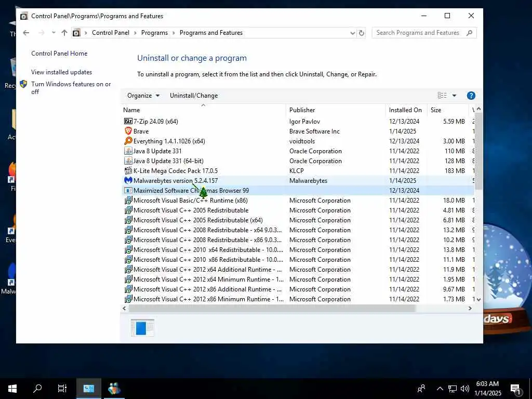Click the Brave lion icon in list

(x=128, y=131)
